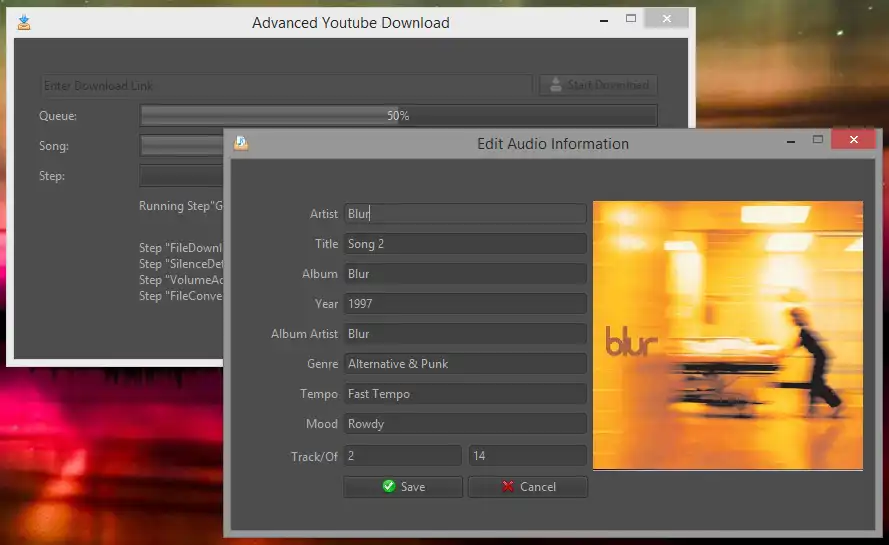Close the Edit Audio Information window

click(854, 140)
